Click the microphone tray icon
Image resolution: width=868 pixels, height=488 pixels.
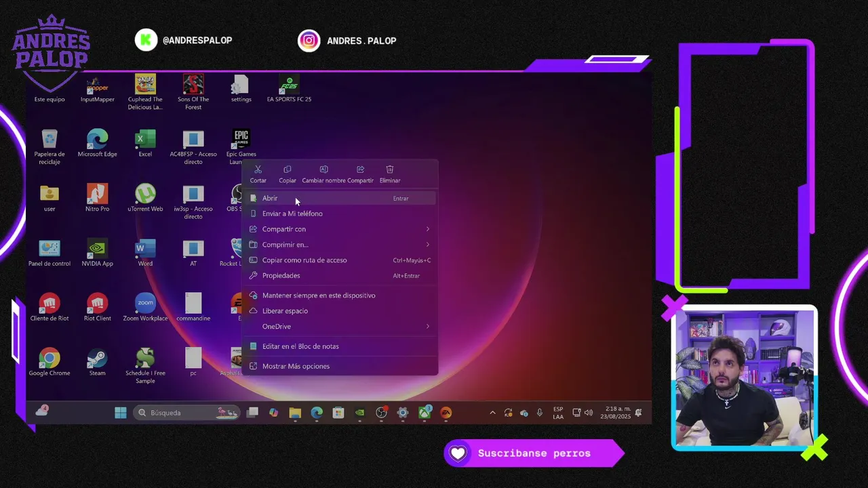pyautogui.click(x=540, y=413)
